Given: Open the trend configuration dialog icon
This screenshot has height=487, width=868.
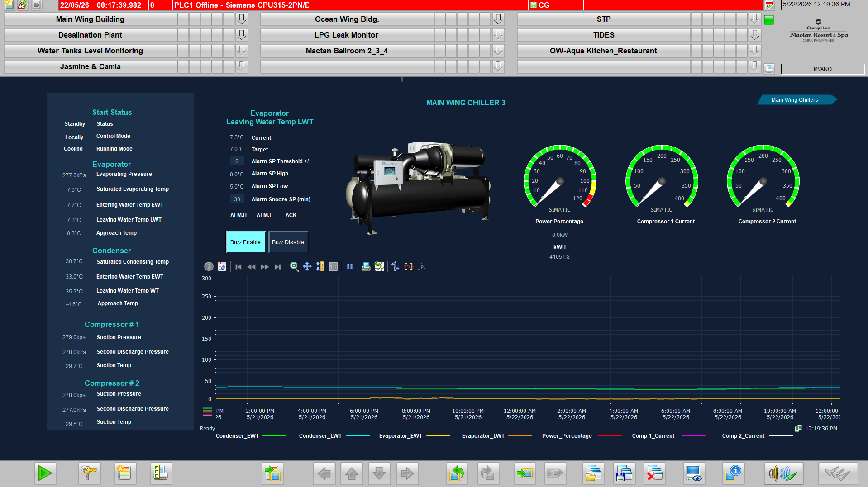Looking at the screenshot, I should (x=222, y=267).
